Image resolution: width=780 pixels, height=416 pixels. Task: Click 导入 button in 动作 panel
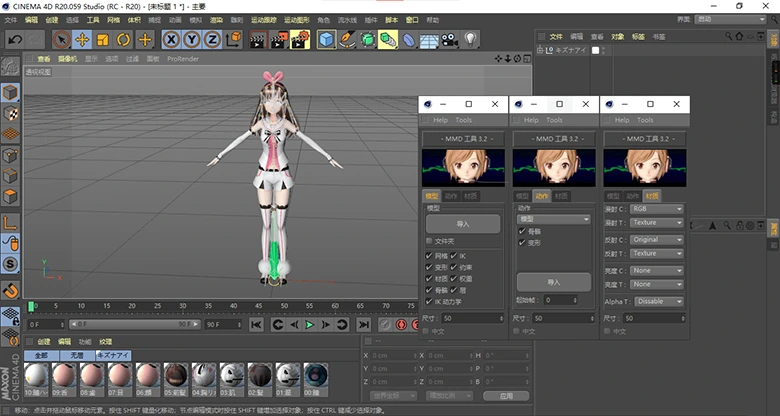tap(554, 282)
